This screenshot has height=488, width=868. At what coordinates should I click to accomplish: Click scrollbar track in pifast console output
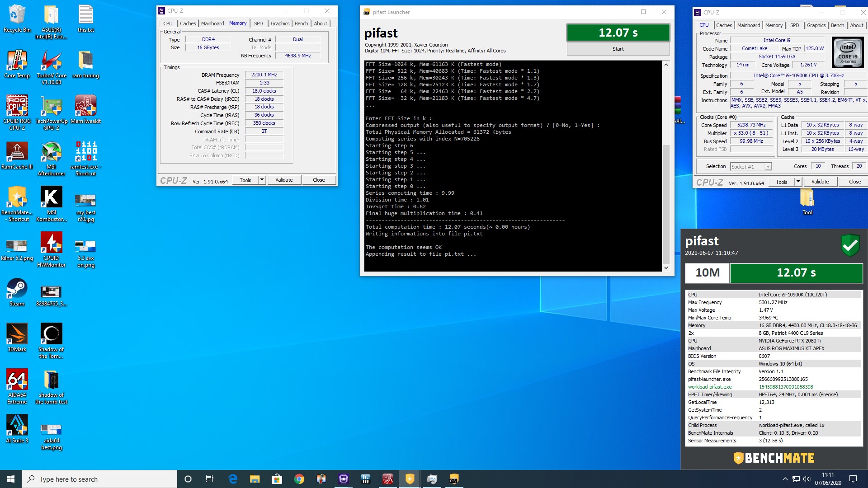tap(666, 106)
